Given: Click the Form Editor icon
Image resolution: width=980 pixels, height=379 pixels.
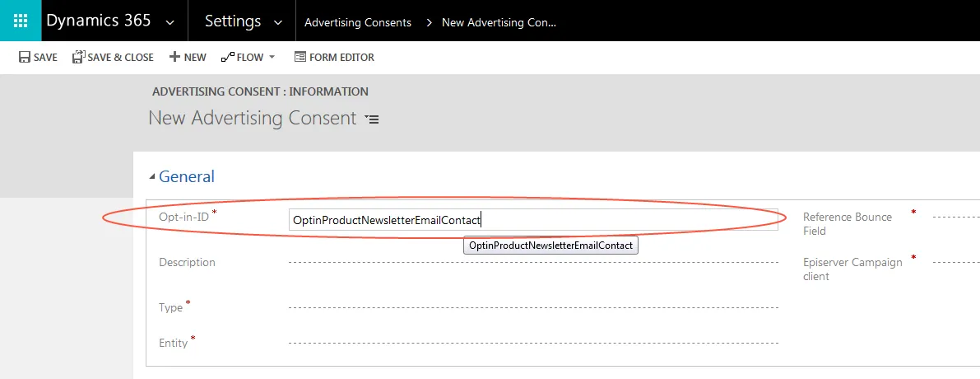Looking at the screenshot, I should (x=300, y=57).
